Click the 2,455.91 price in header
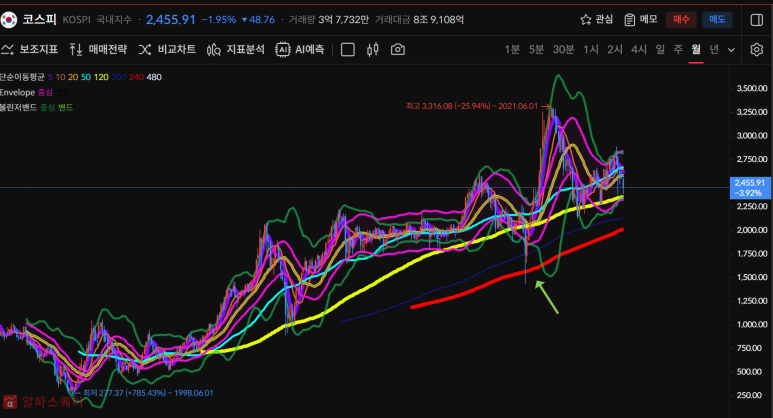Image resolution: width=773 pixels, height=418 pixels. click(x=171, y=20)
